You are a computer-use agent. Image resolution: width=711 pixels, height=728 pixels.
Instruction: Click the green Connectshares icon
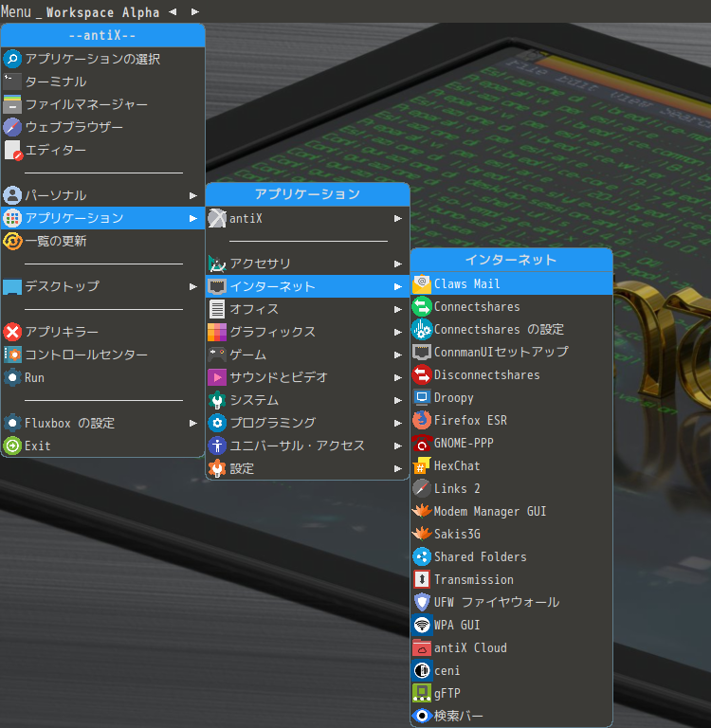(x=422, y=306)
